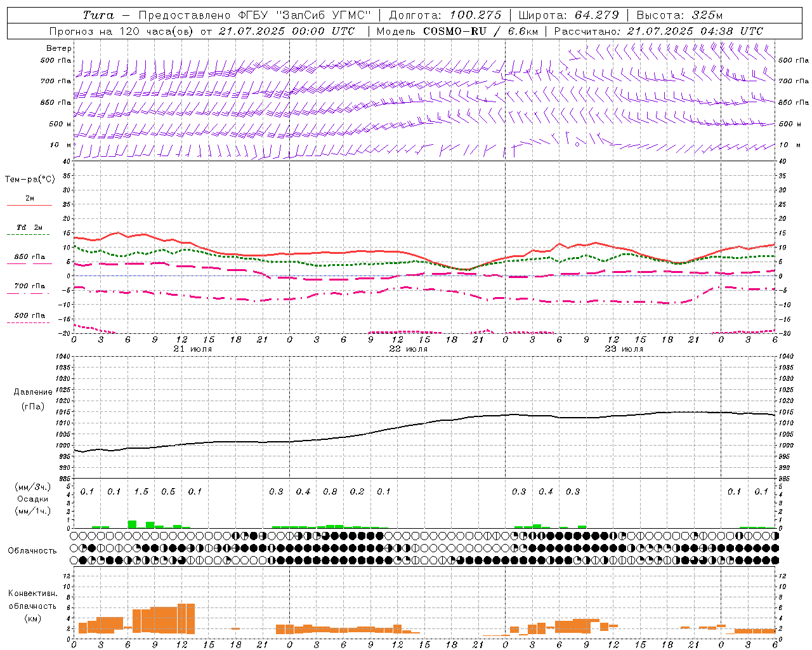The width and height of the screenshot is (812, 650).
Task: Click the "Осадки" precipitation label
Action: click(x=32, y=499)
